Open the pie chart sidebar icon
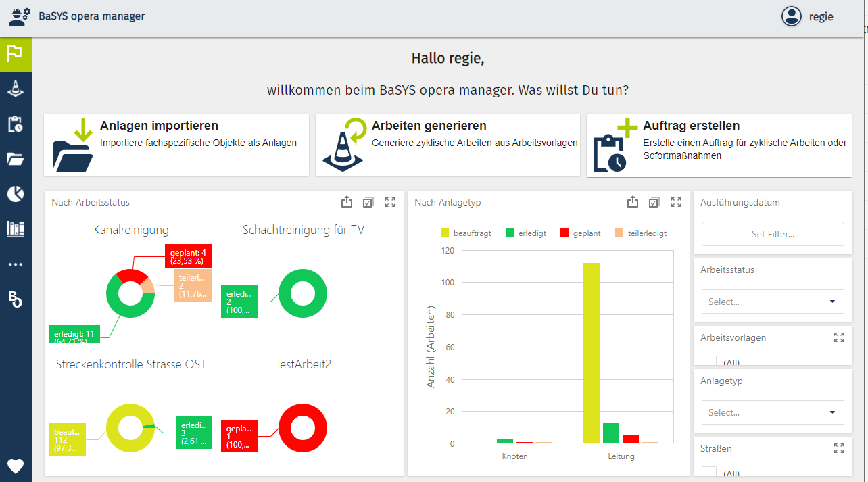 coord(16,194)
